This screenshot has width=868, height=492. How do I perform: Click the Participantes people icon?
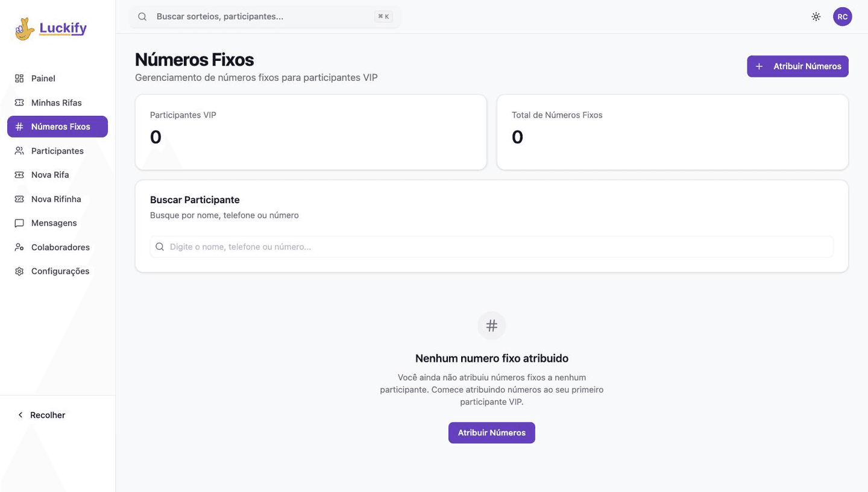[x=19, y=151]
